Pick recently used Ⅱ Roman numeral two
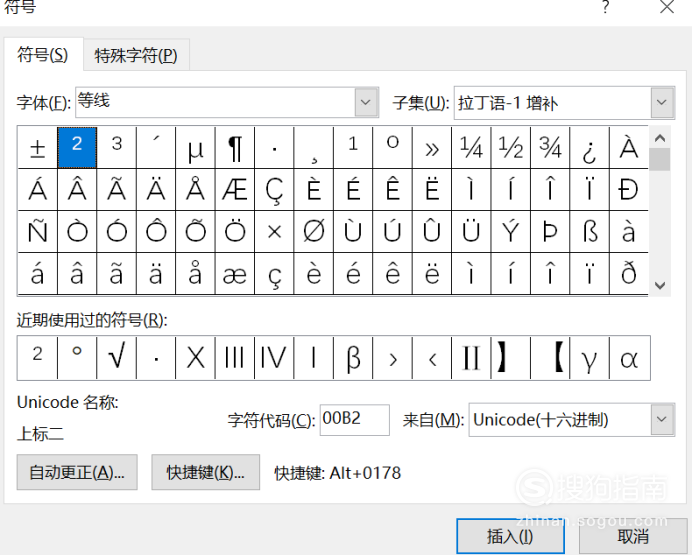The width and height of the screenshot is (692, 555). coord(471,358)
